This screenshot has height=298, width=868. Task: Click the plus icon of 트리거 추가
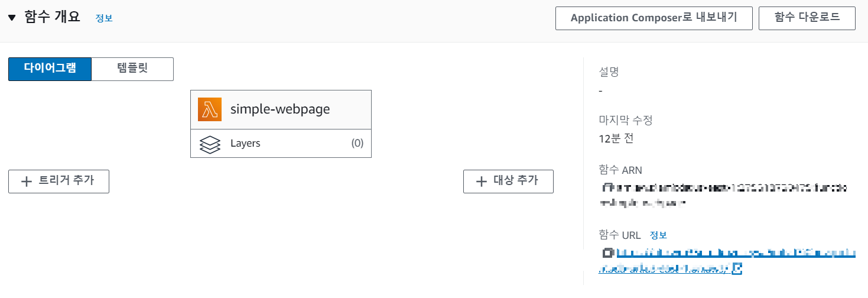point(26,182)
